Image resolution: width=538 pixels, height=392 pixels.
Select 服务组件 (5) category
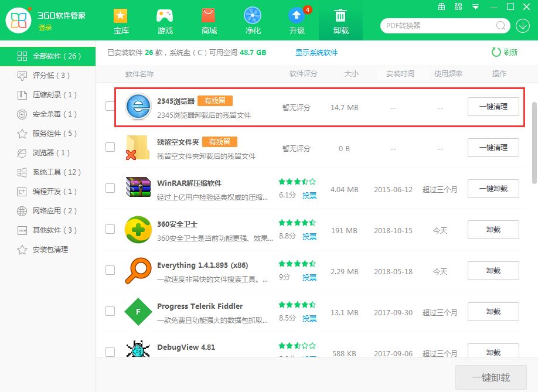tap(47, 134)
